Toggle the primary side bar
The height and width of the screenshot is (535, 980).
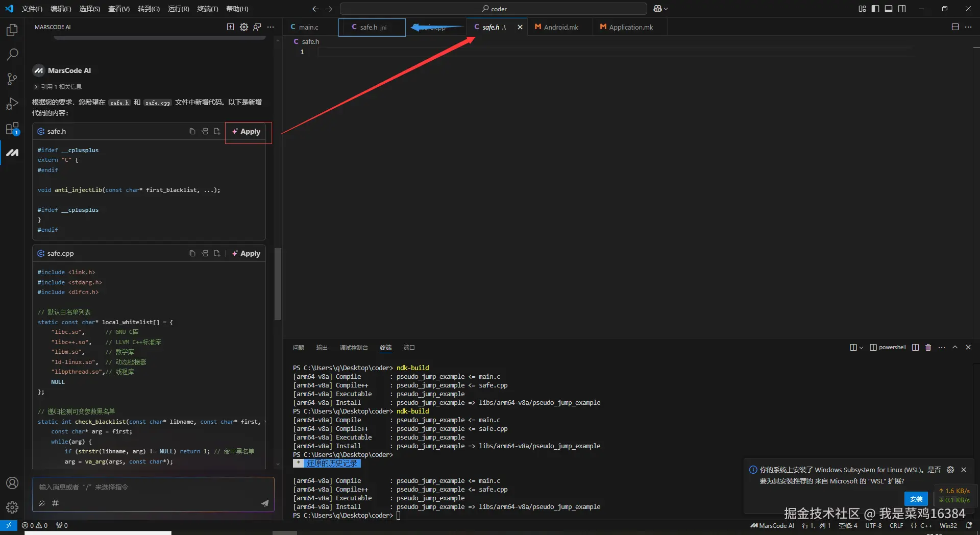tap(875, 9)
